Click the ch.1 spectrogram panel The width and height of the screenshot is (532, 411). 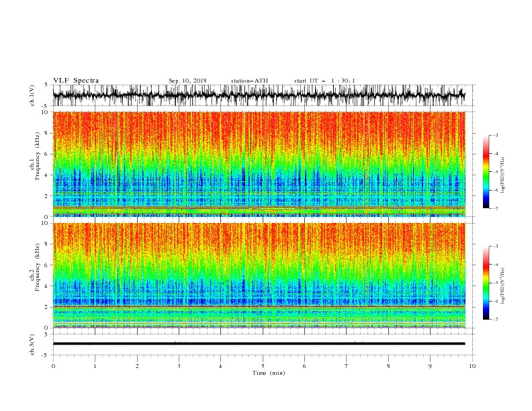click(259, 164)
